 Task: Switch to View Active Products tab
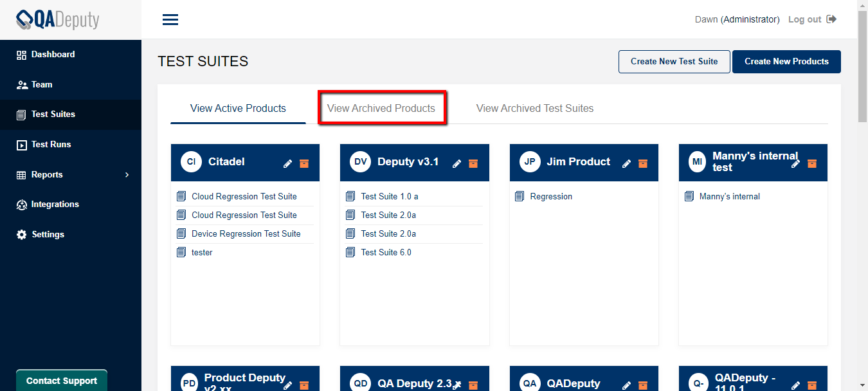(238, 109)
